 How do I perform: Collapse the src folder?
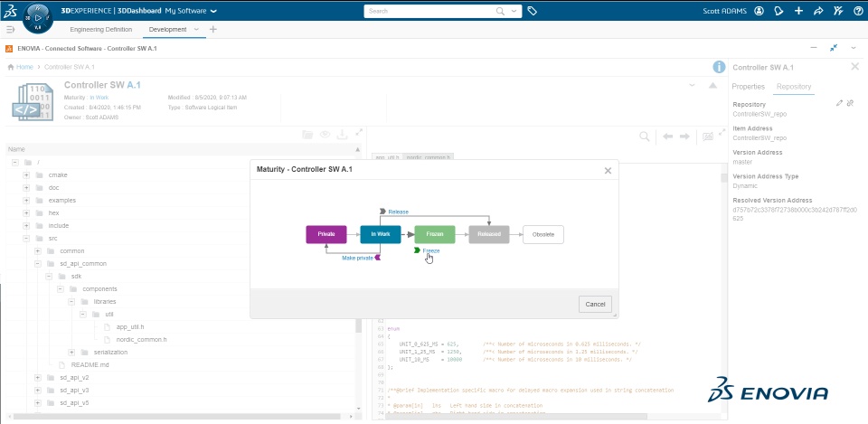(26, 239)
